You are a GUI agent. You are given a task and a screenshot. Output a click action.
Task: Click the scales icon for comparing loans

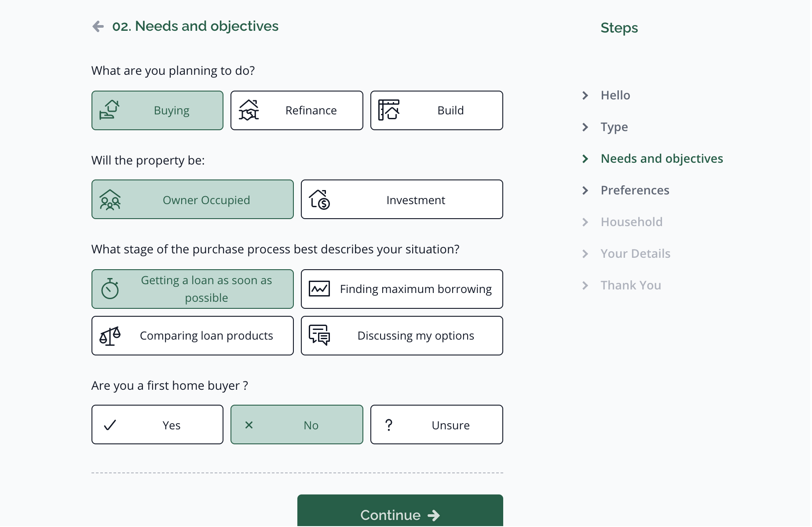(110, 336)
